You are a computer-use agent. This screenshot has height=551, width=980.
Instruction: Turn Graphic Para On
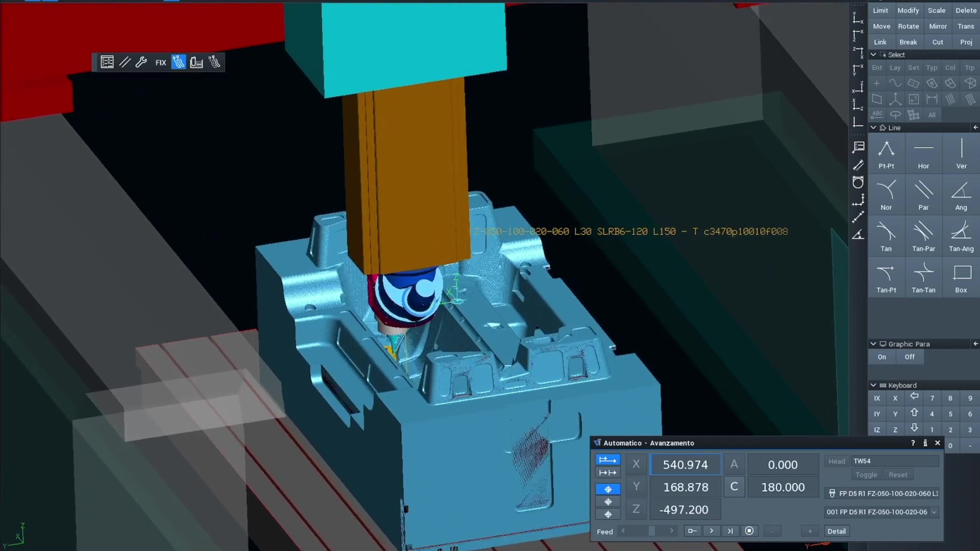882,357
